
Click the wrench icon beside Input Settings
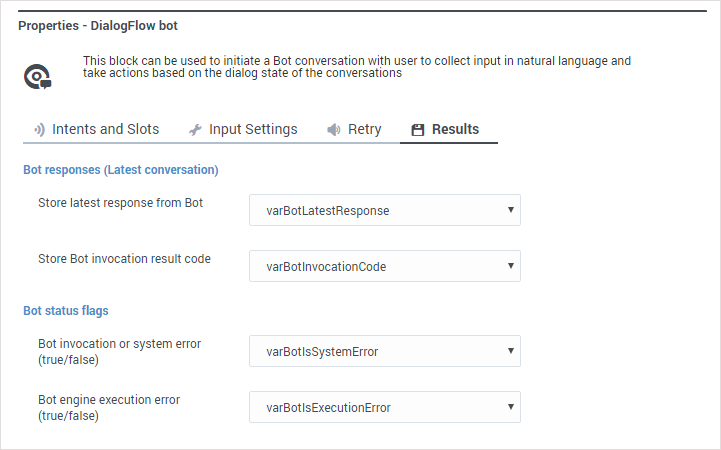pyautogui.click(x=195, y=130)
